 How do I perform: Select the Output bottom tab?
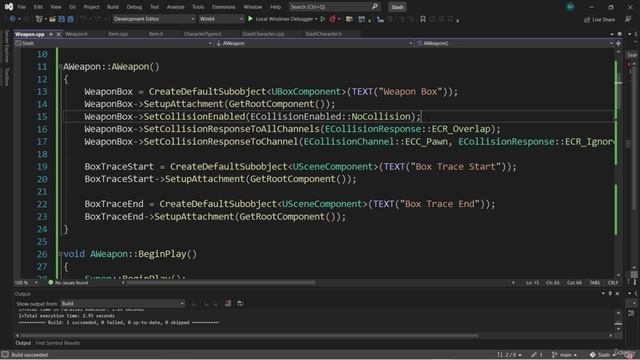[x=23, y=343]
